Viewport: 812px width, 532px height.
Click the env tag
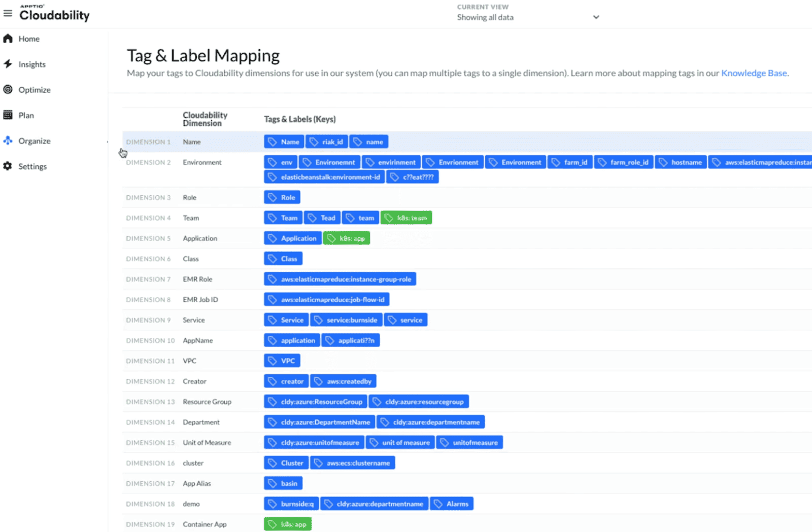click(x=281, y=162)
